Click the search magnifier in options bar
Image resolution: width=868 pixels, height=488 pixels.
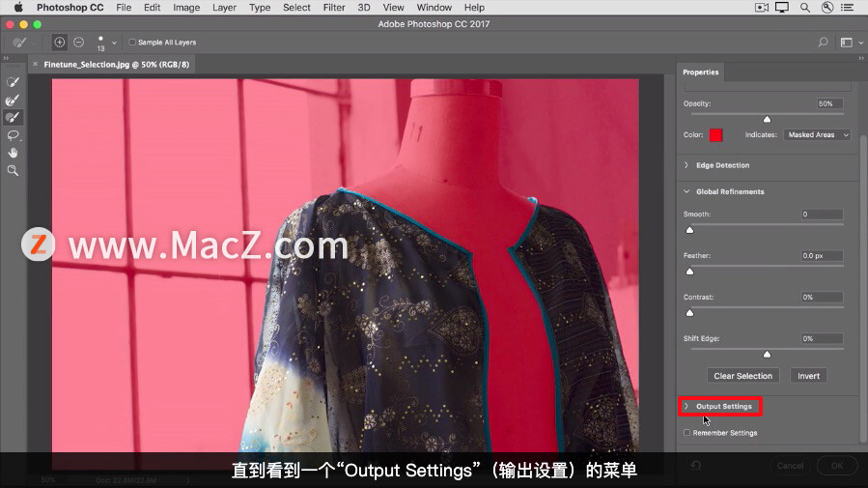pos(824,43)
